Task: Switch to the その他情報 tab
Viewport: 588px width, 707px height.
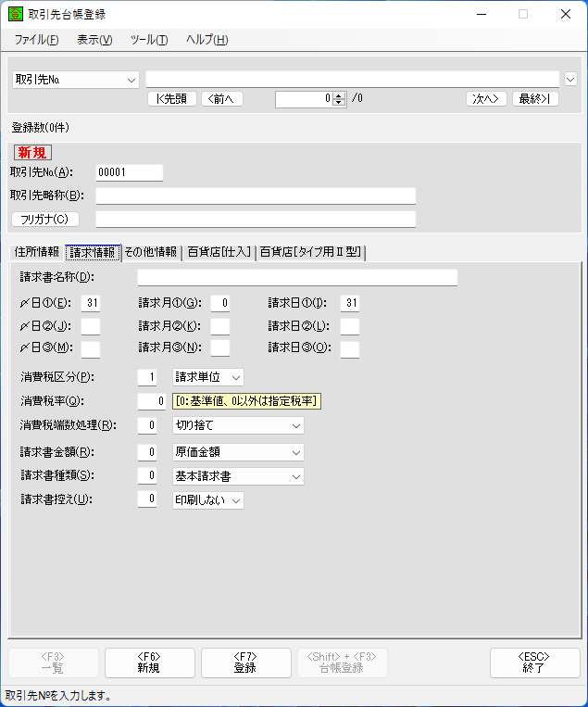Action: [x=151, y=252]
